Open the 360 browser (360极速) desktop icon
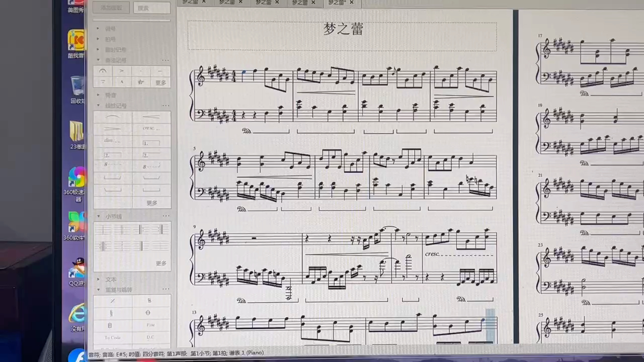This screenshot has width=644, height=362. click(77, 184)
